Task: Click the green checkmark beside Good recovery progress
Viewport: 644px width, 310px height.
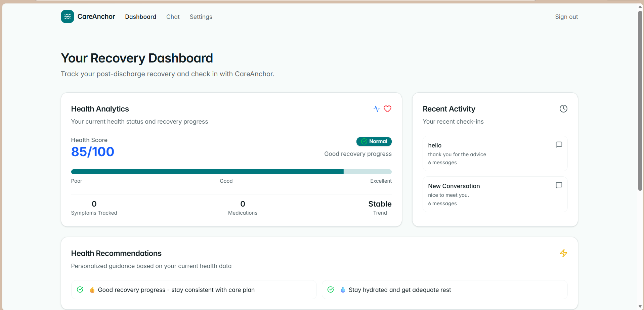Action: [x=80, y=290]
